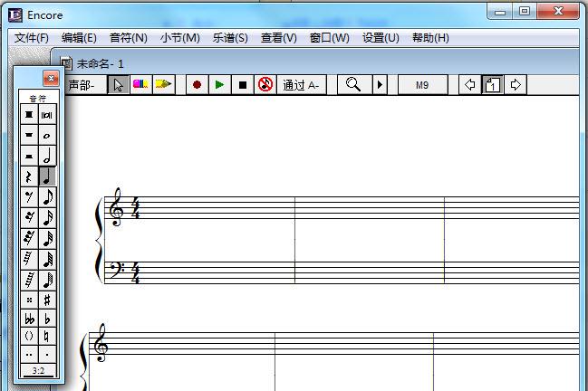Select the eighth note in palette
588x391 pixels.
(47, 196)
